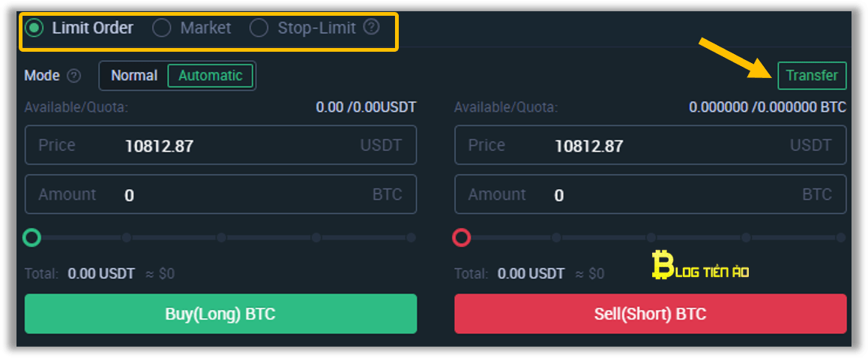
Task: Open the Mode help question mark icon
Action: coord(73,76)
